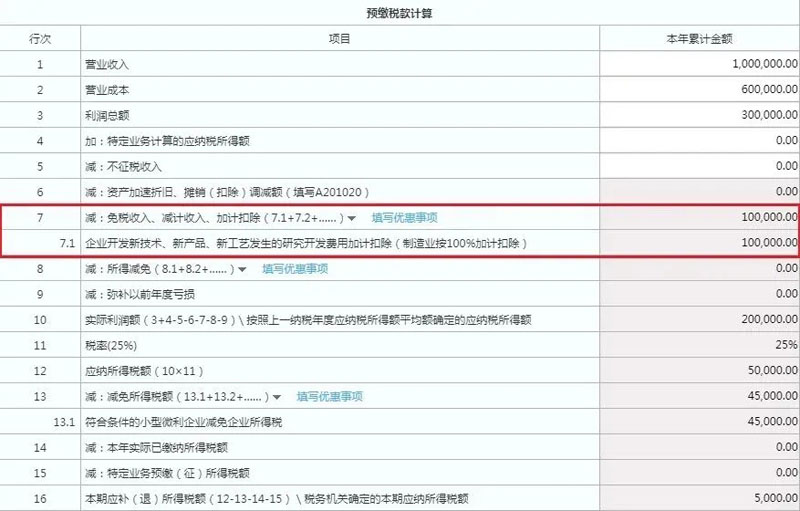Click the 不征税收入 amount field
Screen dimensions: 800x511
pos(699,166)
